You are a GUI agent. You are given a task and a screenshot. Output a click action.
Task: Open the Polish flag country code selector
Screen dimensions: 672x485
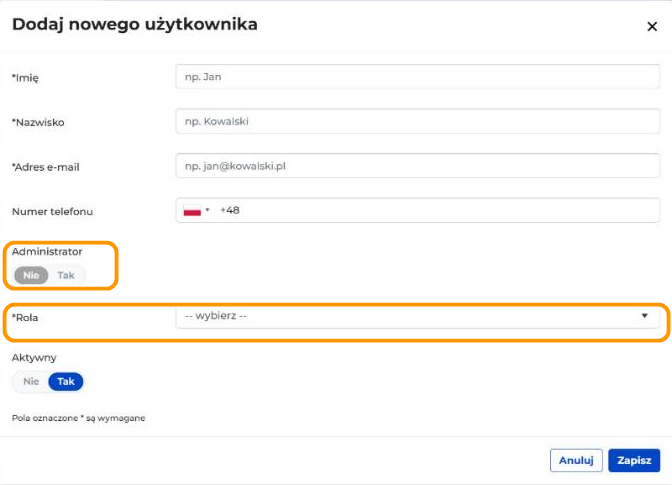[x=196, y=210]
